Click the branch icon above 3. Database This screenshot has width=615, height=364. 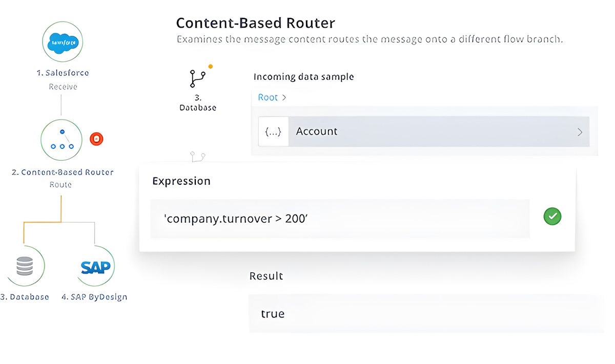pos(197,79)
